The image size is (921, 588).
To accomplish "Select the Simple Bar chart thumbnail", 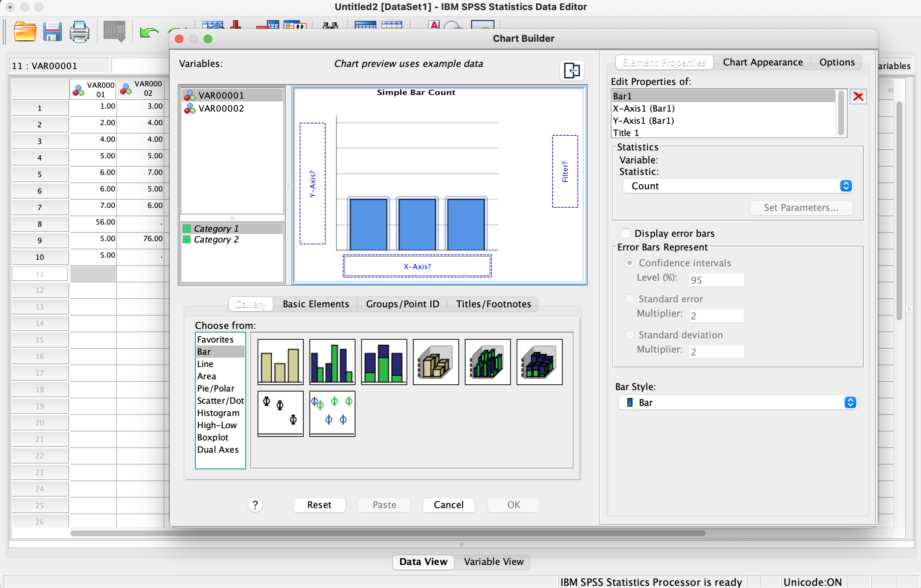I will [x=280, y=362].
